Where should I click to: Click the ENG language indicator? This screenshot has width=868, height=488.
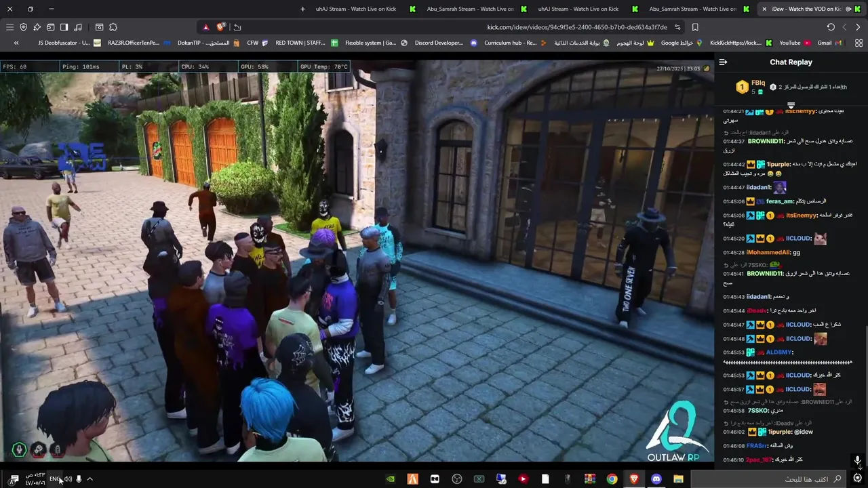[54, 479]
